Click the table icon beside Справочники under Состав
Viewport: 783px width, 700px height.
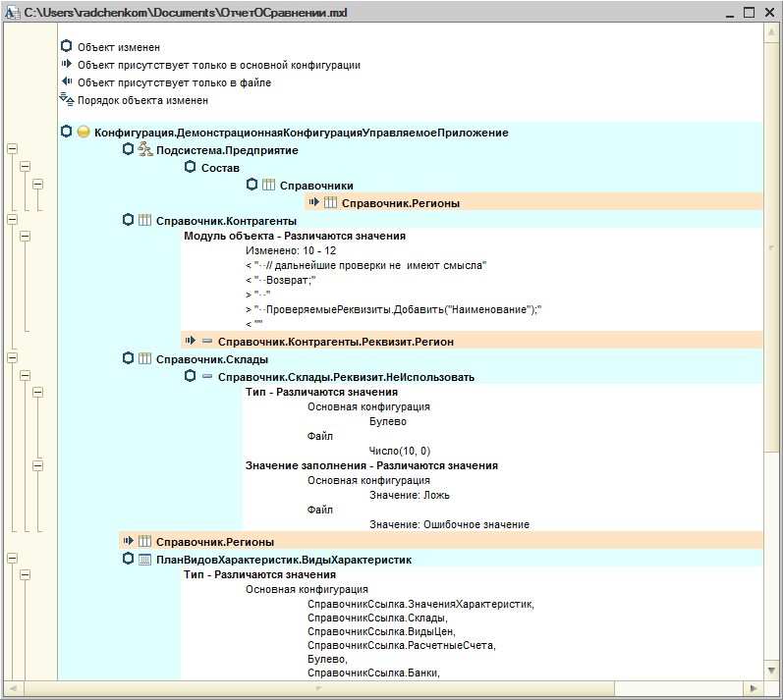(268, 186)
